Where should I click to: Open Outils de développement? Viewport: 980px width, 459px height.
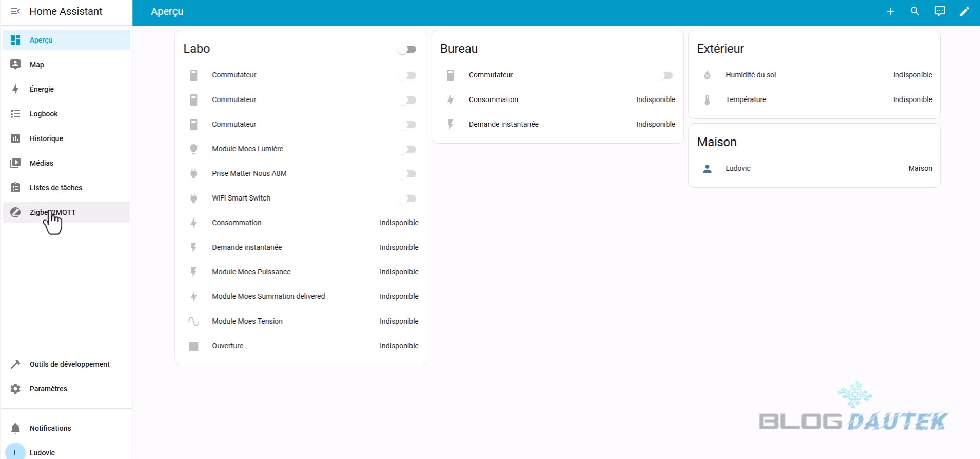69,364
